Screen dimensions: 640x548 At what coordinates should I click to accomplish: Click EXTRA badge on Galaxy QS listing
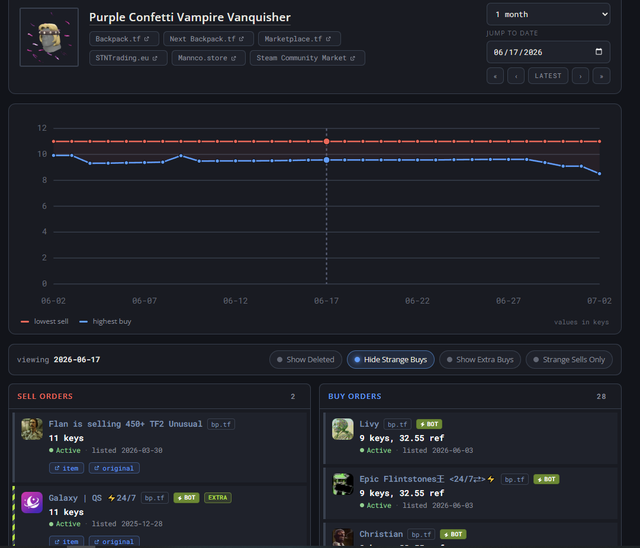[x=218, y=498]
